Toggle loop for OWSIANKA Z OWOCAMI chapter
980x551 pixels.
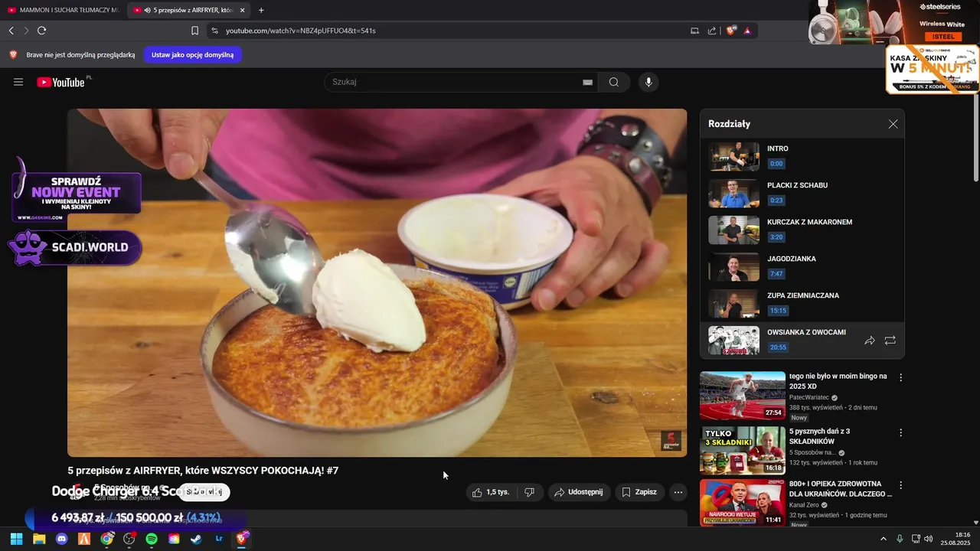[x=890, y=341]
